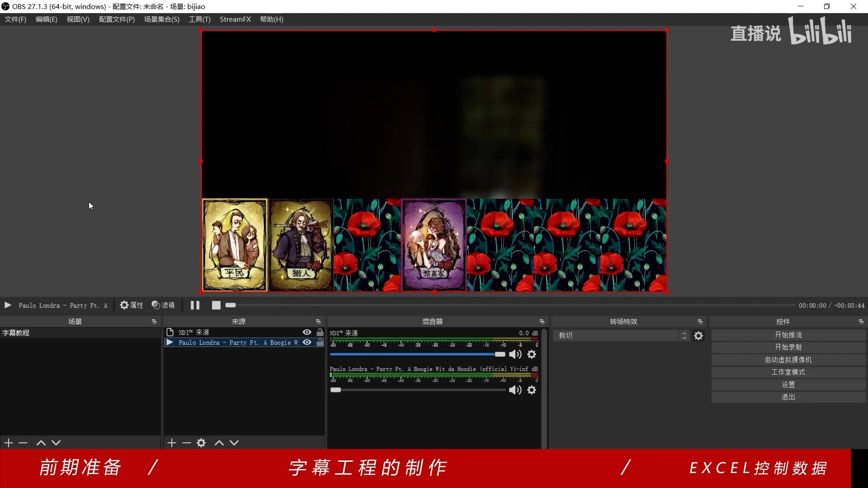
Task: Open the Tools menu
Action: pyautogui.click(x=199, y=19)
